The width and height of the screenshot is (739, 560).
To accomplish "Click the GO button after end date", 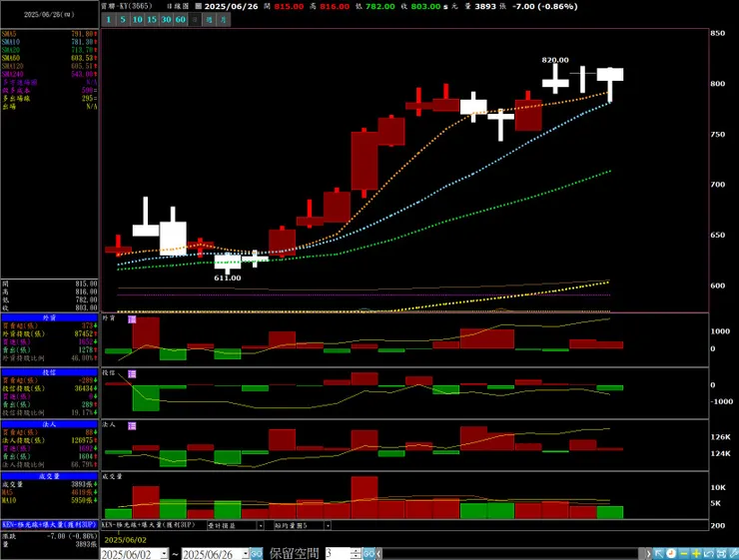I will pos(257,554).
